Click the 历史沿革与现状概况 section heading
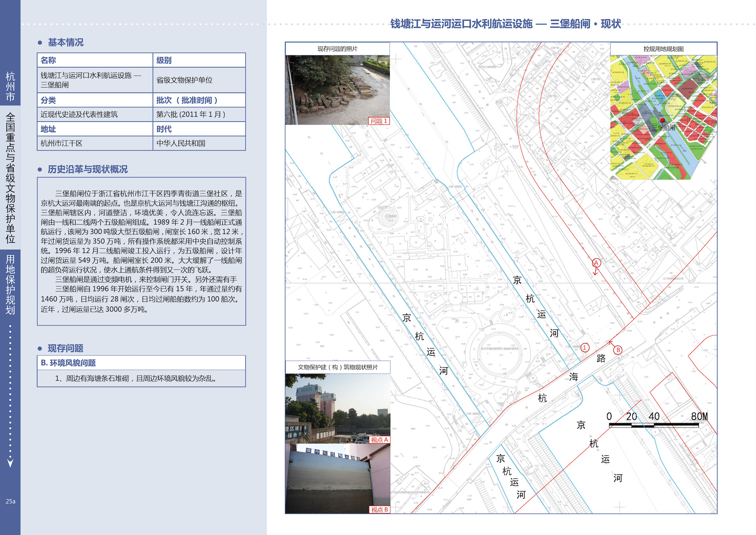The width and height of the screenshot is (756, 535). [87, 169]
